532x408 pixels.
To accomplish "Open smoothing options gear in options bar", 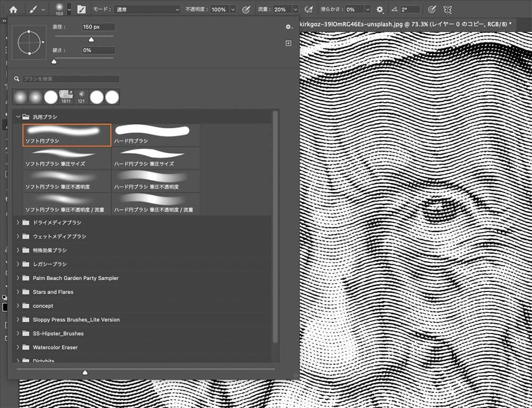I will (380, 10).
